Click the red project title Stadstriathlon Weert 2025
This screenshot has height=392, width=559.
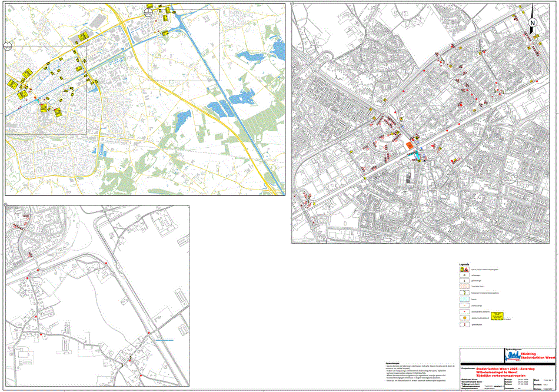click(x=498, y=366)
